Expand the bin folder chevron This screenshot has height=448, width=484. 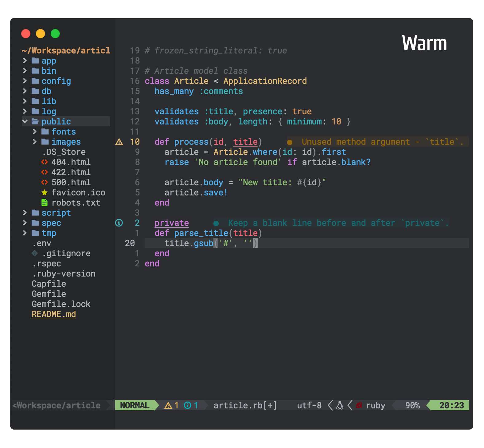coord(25,71)
